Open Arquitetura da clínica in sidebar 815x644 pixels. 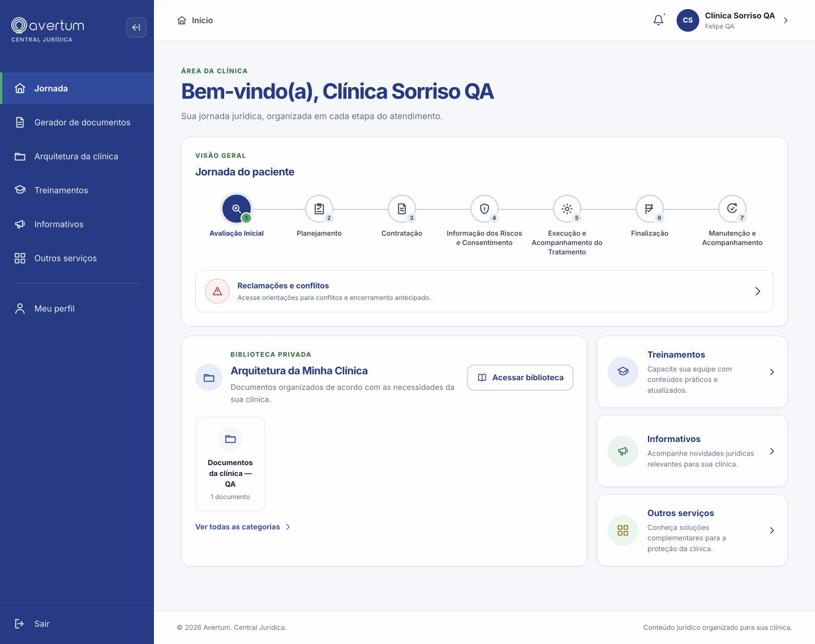coord(77,156)
